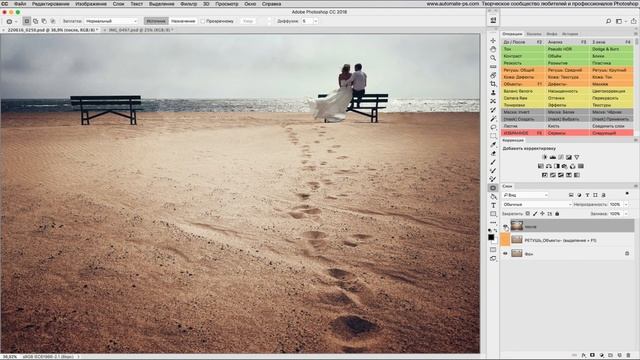This screenshot has height=360, width=640.
Task: Run the Camera Raw action
Action: [523, 98]
